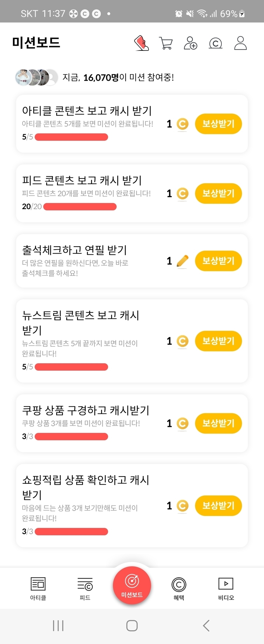Image resolution: width=264 pixels, height=644 pixels.
Task: Tap the center 미션보드 button
Action: [132, 586]
